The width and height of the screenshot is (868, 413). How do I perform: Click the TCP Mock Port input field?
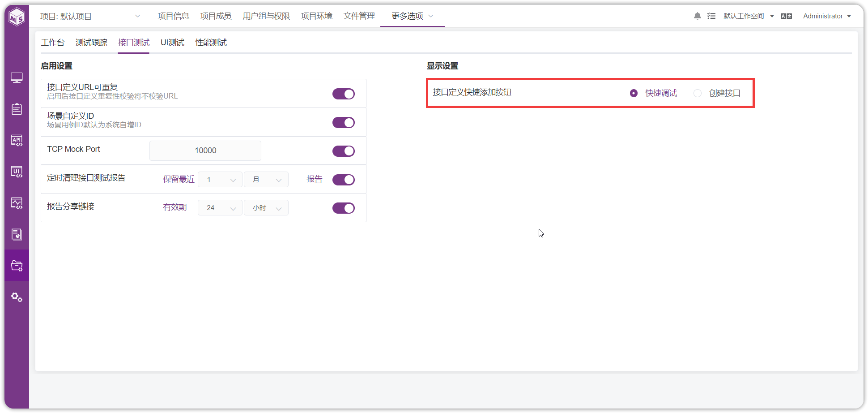pyautogui.click(x=205, y=151)
